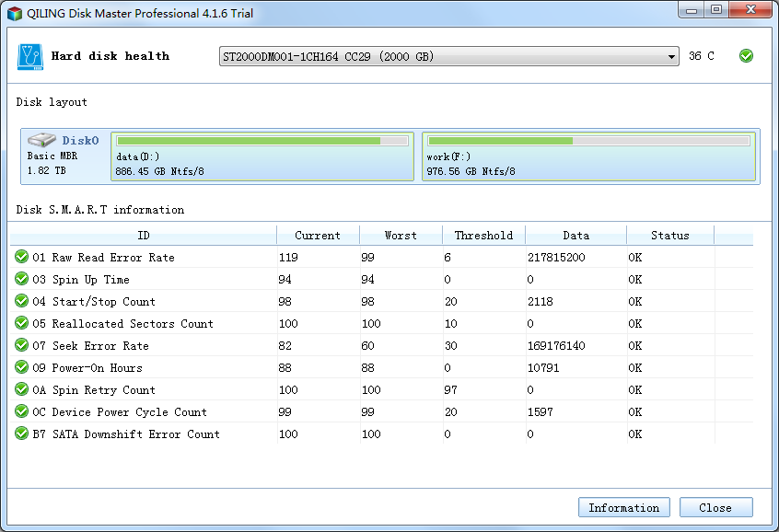Sort by the Worst column header
Image resolution: width=779 pixels, height=532 pixels.
(x=401, y=235)
